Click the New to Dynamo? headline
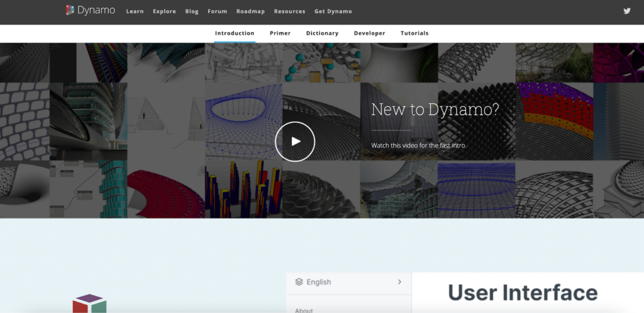The width and height of the screenshot is (644, 313). (x=435, y=110)
